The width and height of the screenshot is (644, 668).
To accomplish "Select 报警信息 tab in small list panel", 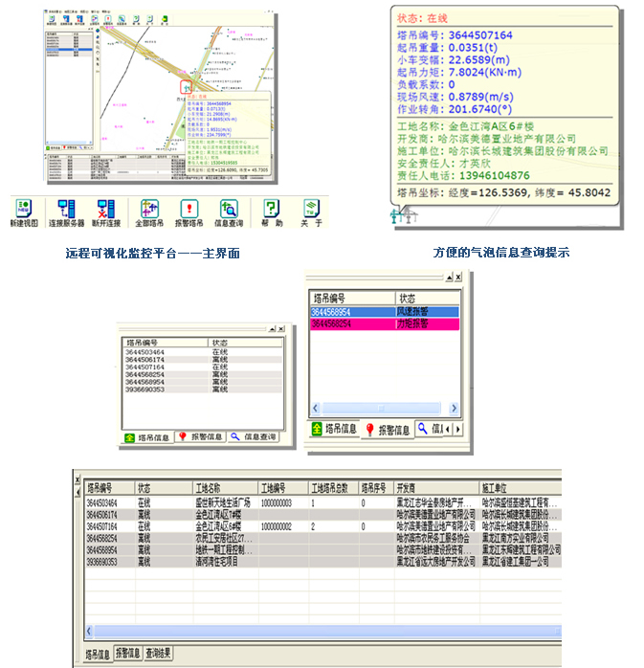I will point(201,436).
